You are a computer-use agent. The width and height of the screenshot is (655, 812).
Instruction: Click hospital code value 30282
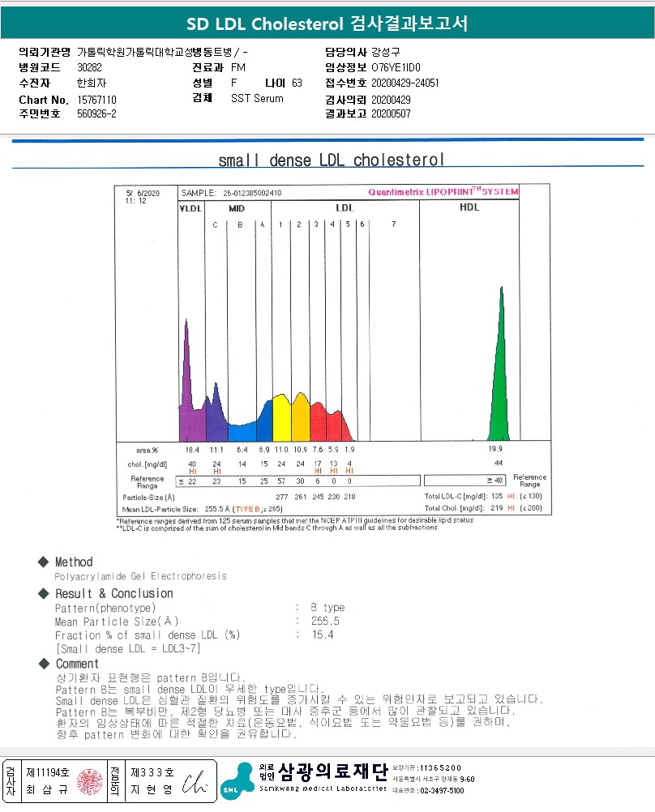(x=89, y=67)
